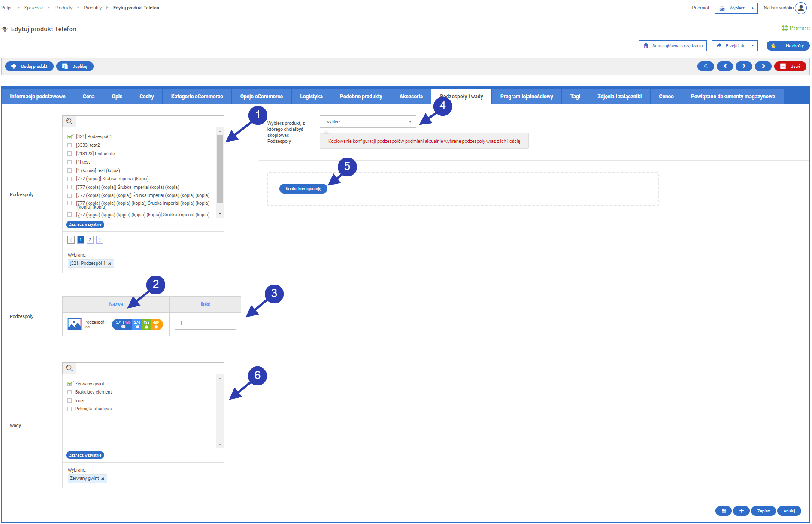Expand the Przejdź do menu

(735, 45)
